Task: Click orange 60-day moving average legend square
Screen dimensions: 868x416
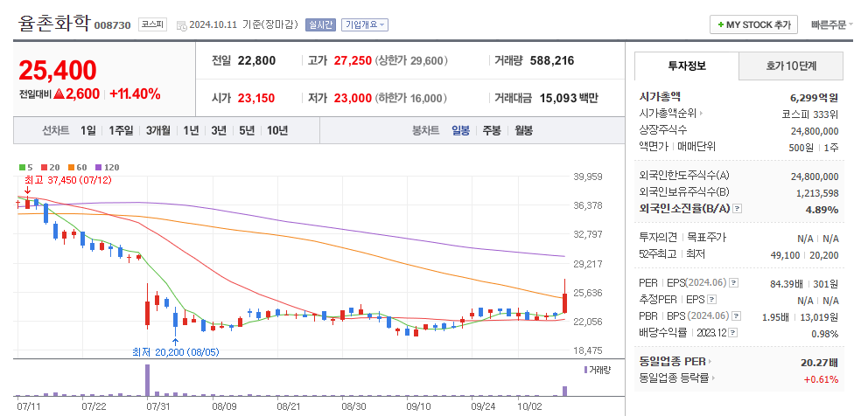Action: [x=72, y=167]
